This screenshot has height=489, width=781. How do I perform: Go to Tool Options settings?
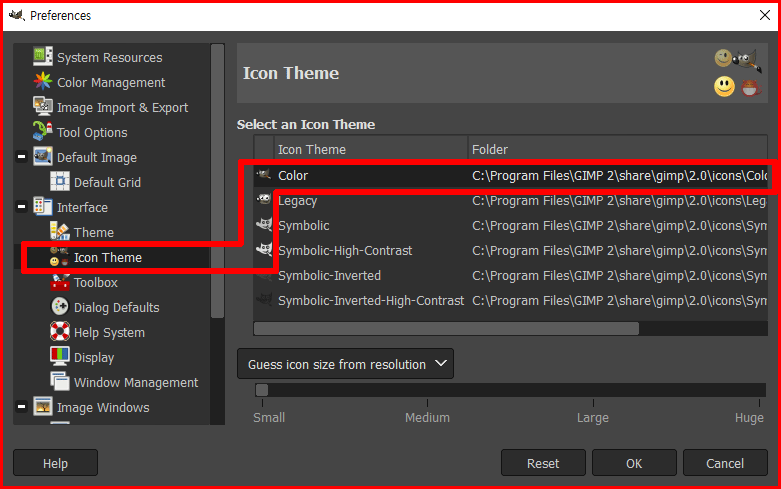coord(92,132)
